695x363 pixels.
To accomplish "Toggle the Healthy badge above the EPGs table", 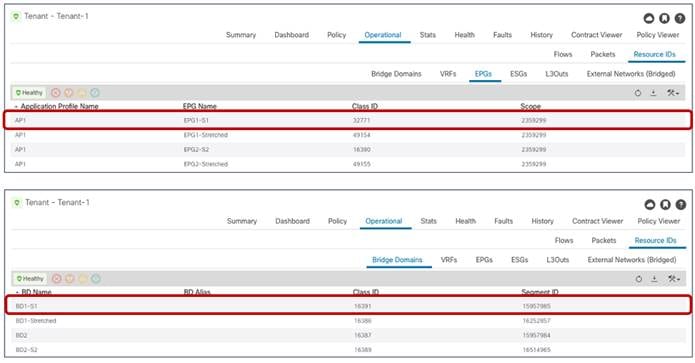I will click(29, 93).
